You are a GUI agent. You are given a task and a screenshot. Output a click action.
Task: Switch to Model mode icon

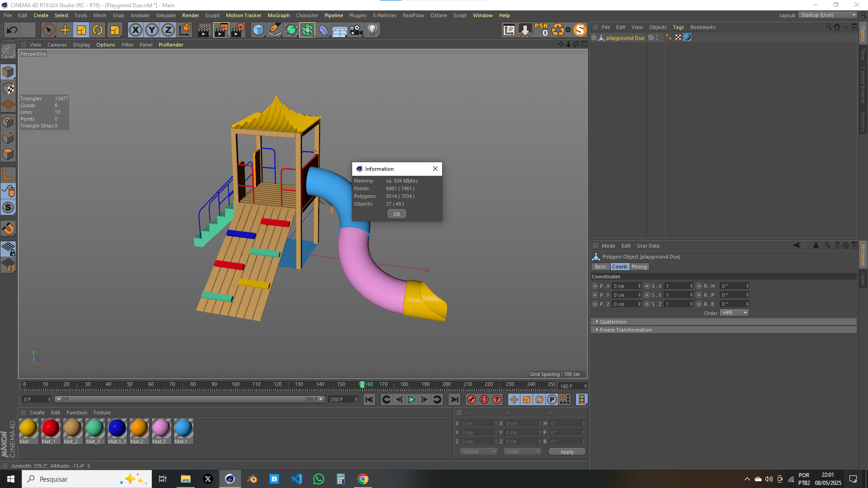click(x=8, y=72)
